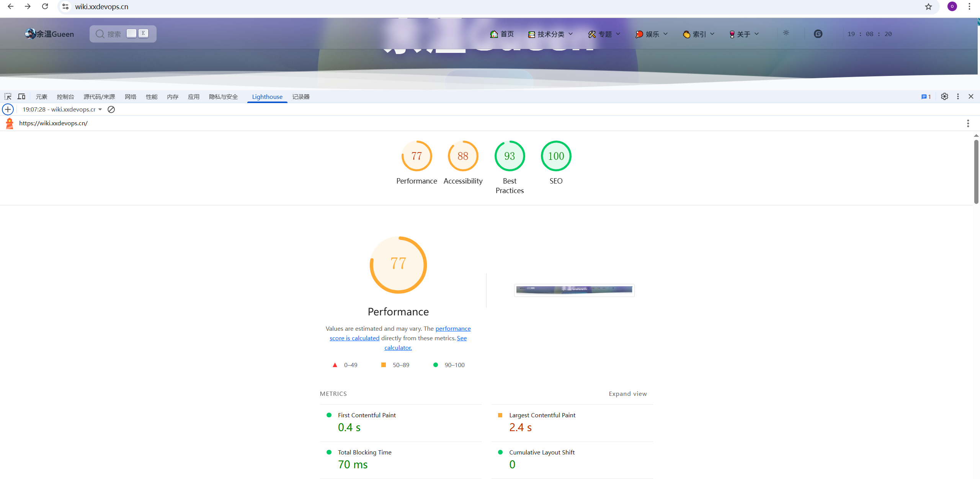Image resolution: width=980 pixels, height=479 pixels.
Task: Toggle the site light/dark mode sun icon
Action: [786, 33]
